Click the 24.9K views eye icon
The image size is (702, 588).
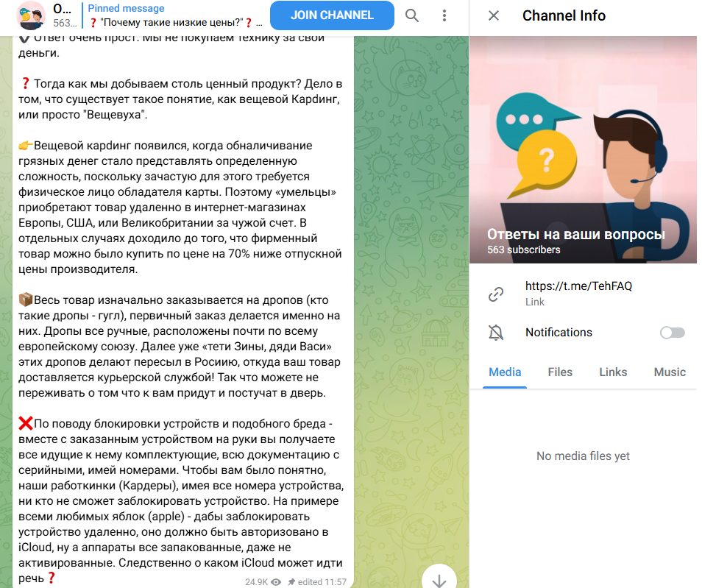coord(276,581)
